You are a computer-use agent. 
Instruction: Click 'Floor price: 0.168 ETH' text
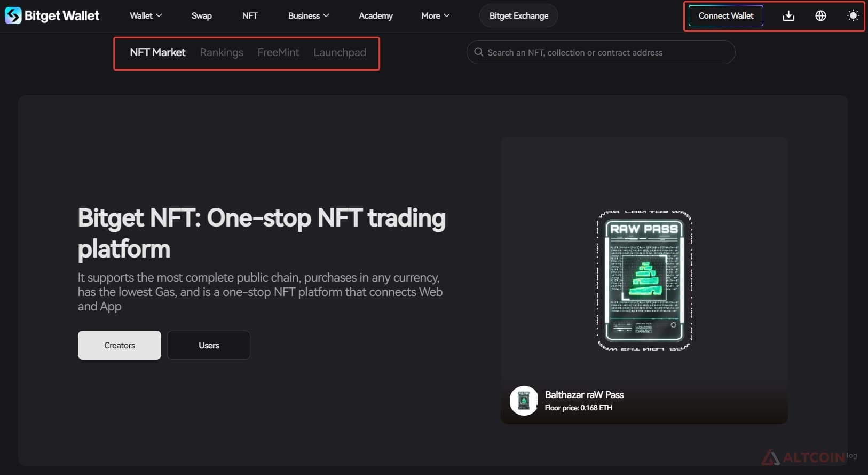point(578,408)
